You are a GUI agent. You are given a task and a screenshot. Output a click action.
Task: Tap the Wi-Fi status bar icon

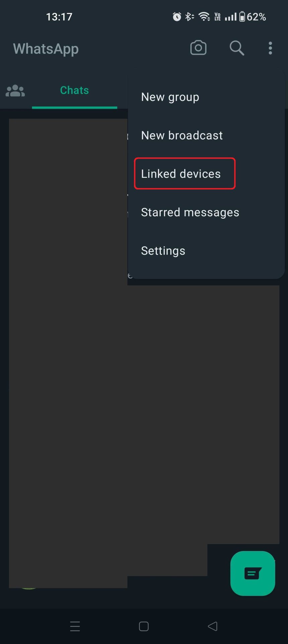point(204,16)
